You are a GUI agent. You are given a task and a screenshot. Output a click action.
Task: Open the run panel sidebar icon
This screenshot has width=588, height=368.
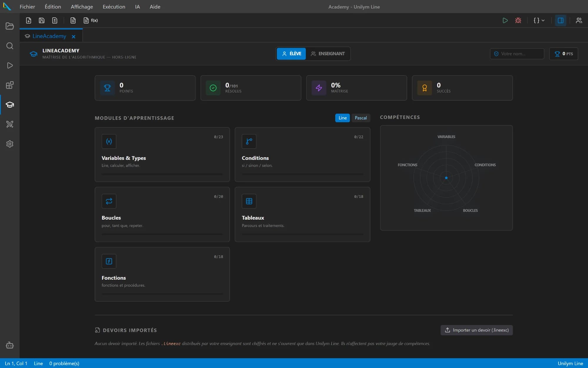coord(10,65)
